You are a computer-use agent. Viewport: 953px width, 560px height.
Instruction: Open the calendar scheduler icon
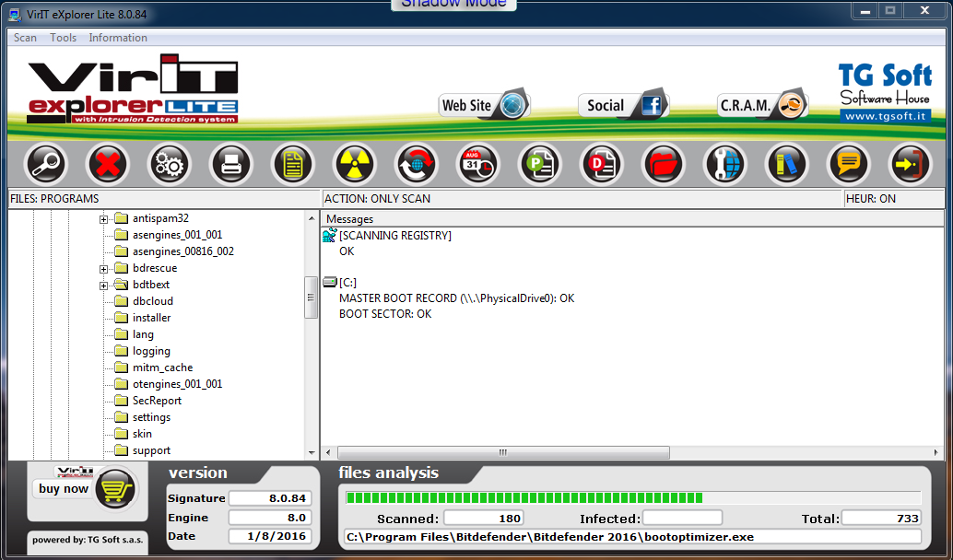click(x=477, y=164)
